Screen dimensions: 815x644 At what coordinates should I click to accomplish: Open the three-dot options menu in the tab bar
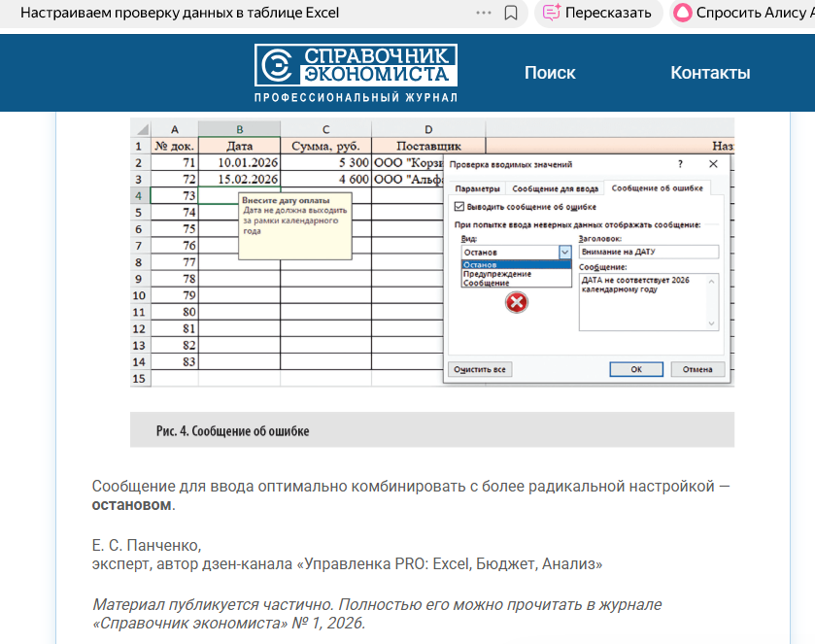click(483, 13)
